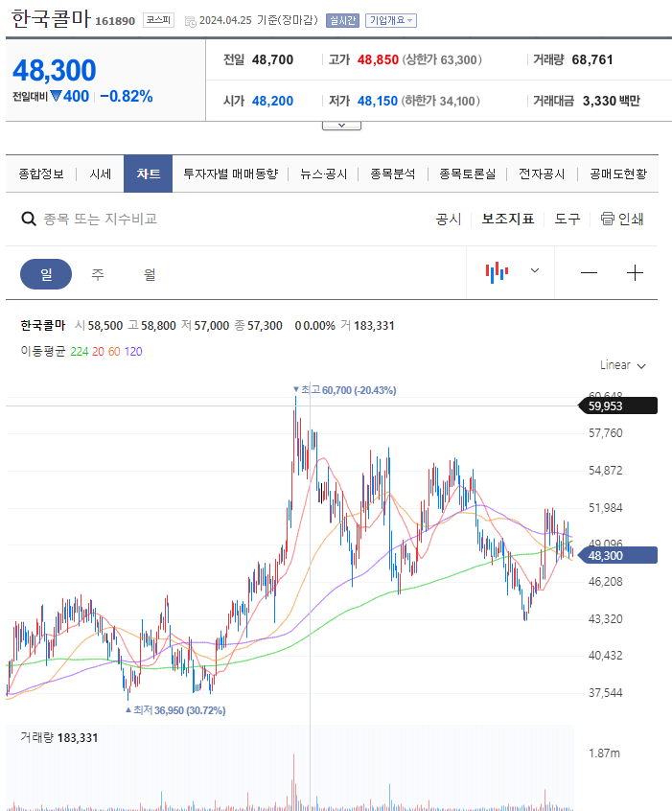
Task: Click the printer icon next to 인쇄
Action: tap(608, 219)
